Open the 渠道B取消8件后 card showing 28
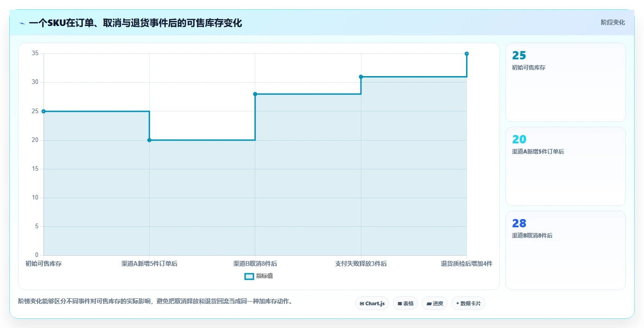 click(x=565, y=250)
